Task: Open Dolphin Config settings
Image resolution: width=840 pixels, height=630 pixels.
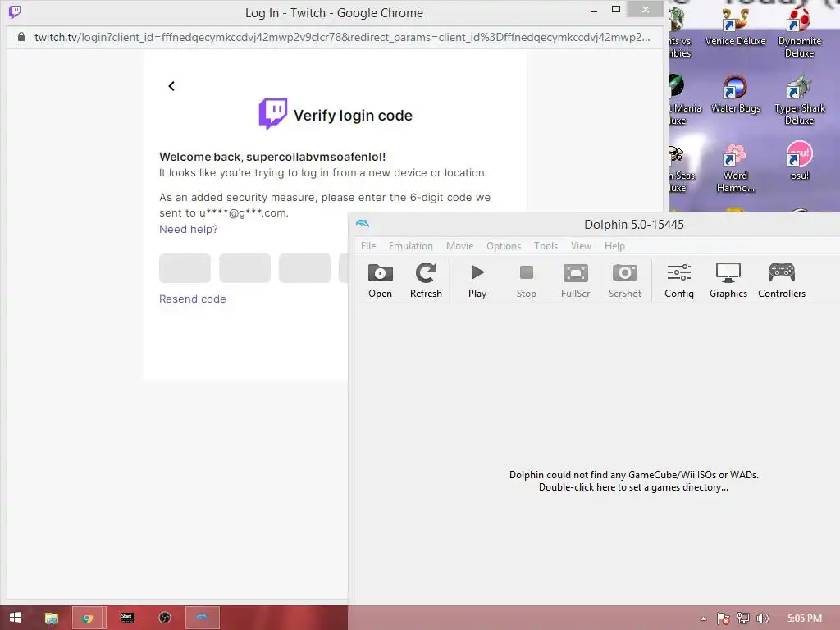Action: (x=678, y=281)
